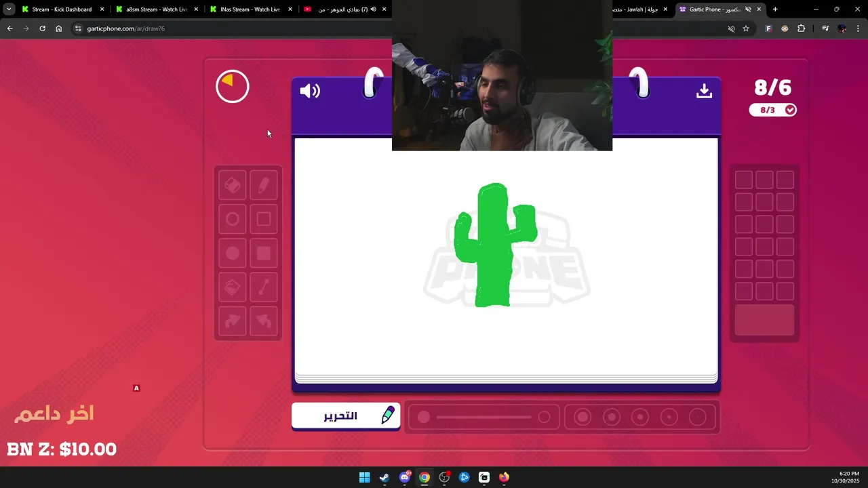Image resolution: width=868 pixels, height=488 pixels.
Task: Switch to INas Stream tab
Action: click(250, 9)
